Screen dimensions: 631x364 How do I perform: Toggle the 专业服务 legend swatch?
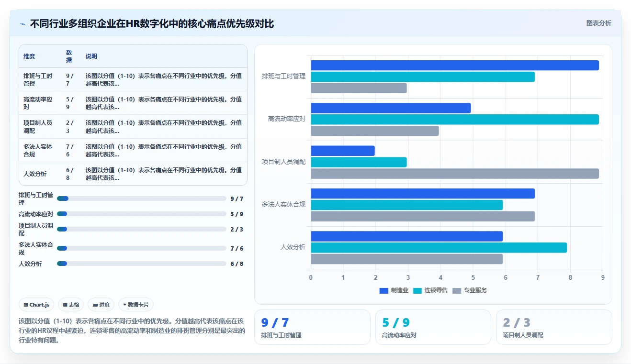coord(457,290)
